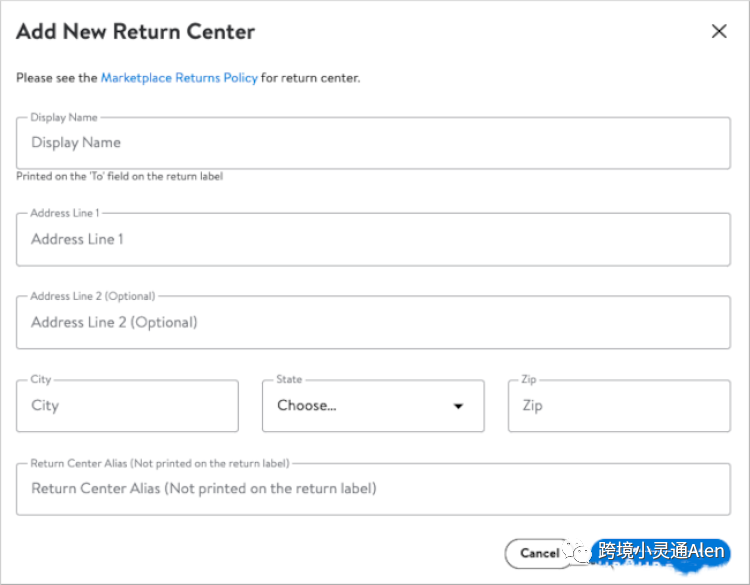Click the State dropdown arrow
This screenshot has height=585, width=750.
click(x=459, y=406)
